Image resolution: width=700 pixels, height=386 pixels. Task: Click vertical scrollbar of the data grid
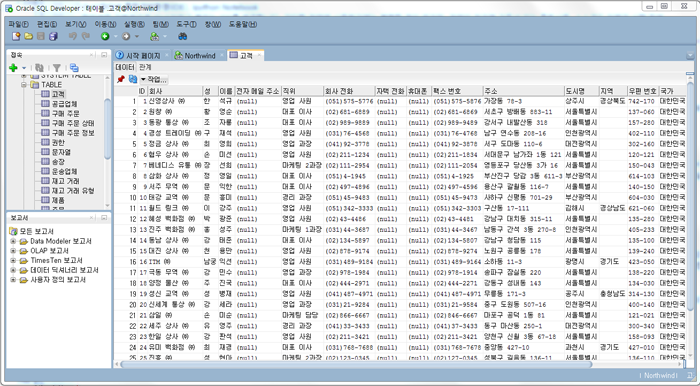[x=690, y=196]
